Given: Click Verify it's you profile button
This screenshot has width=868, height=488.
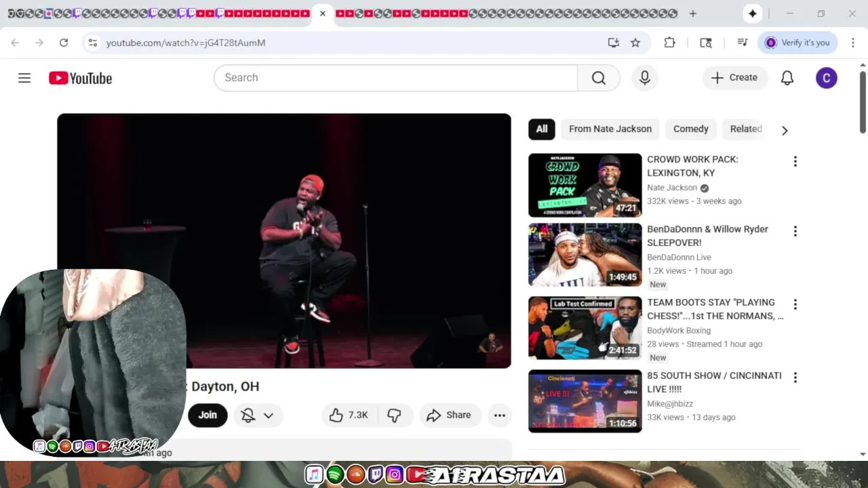Looking at the screenshot, I should pos(797,43).
